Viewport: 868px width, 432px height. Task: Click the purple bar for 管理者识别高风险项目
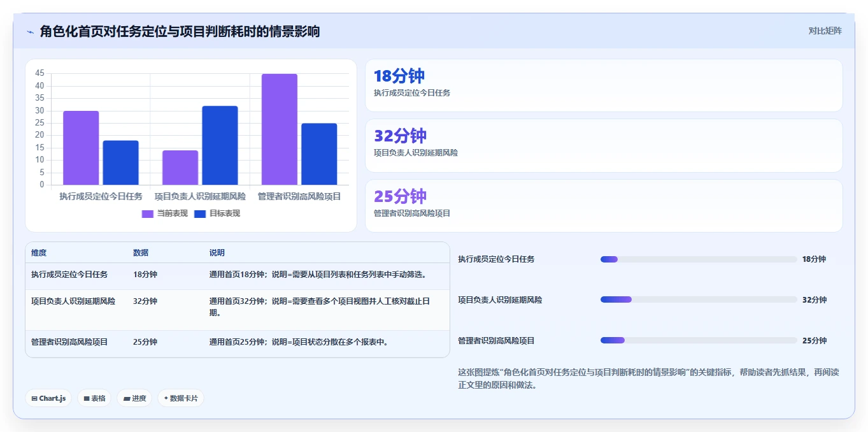tap(280, 129)
